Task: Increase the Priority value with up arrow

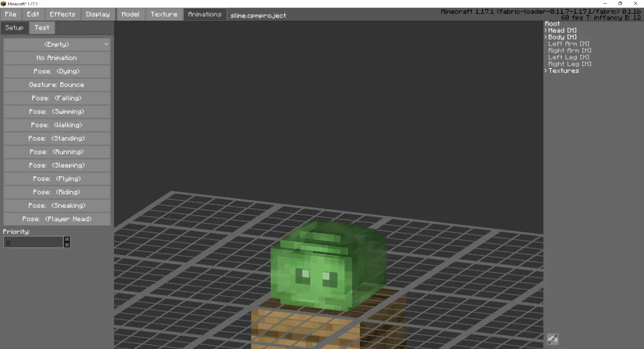Action: point(67,240)
